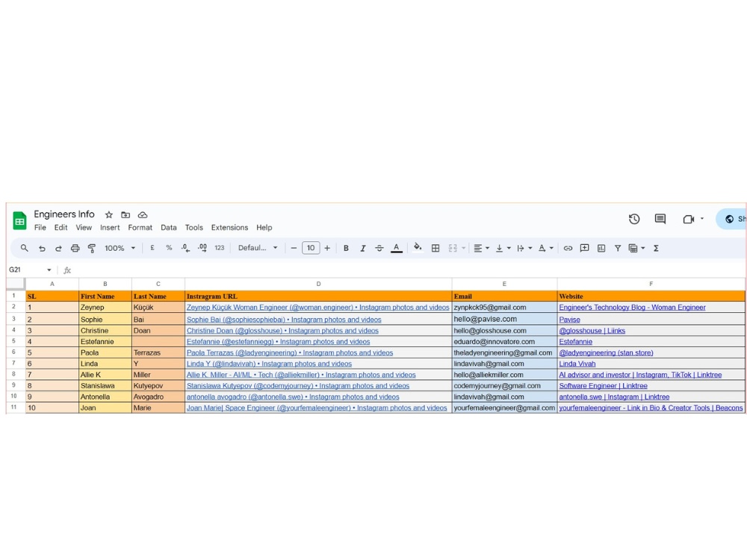Redo the last action
Image resolution: width=747 pixels, height=560 pixels.
[58, 248]
